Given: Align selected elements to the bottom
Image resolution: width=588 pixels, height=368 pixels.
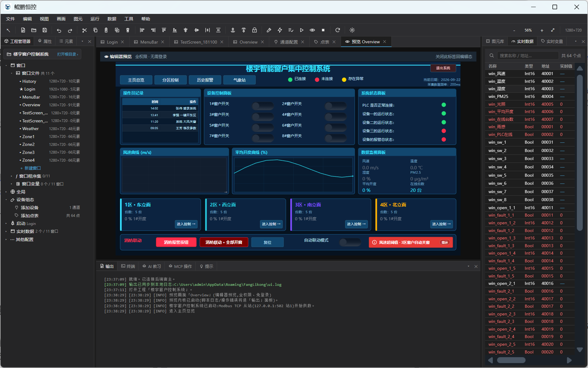Looking at the screenshot, I should [x=175, y=30].
